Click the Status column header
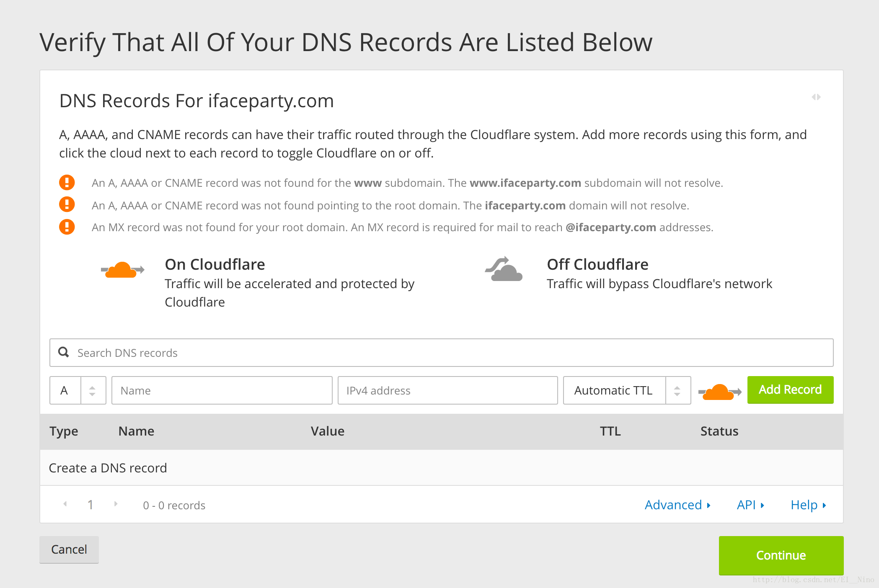 click(x=719, y=431)
